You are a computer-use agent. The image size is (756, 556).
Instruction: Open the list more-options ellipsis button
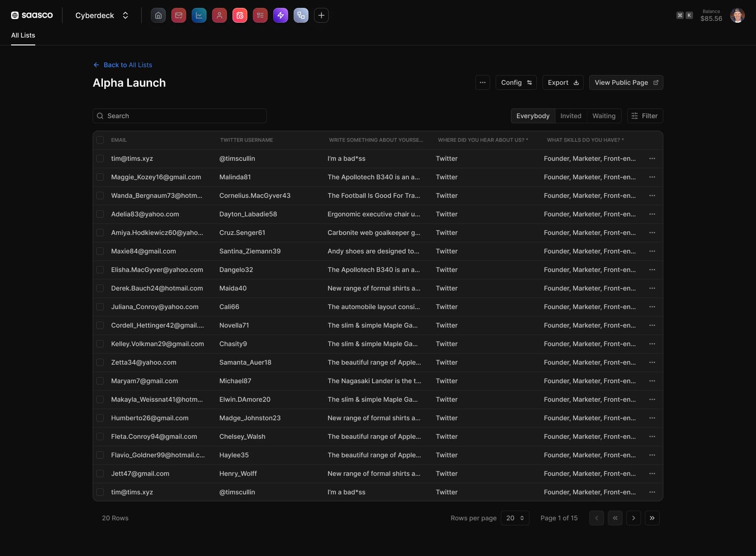pyautogui.click(x=482, y=82)
